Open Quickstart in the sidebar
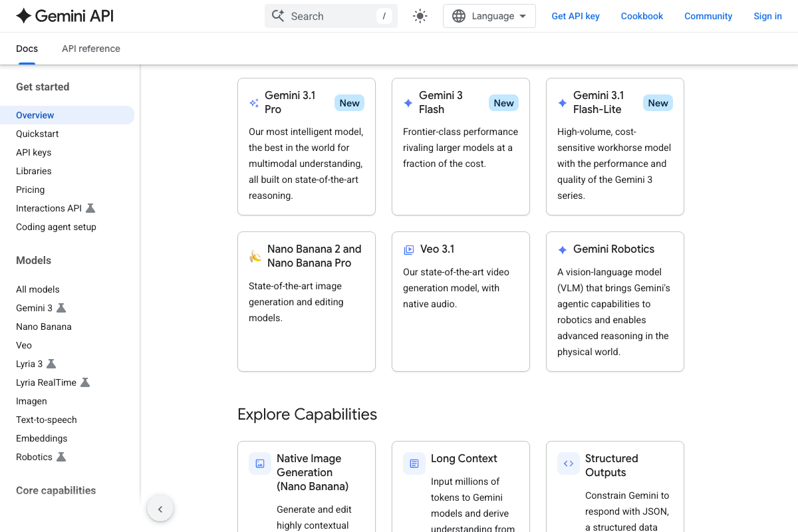798x532 pixels. pos(37,134)
